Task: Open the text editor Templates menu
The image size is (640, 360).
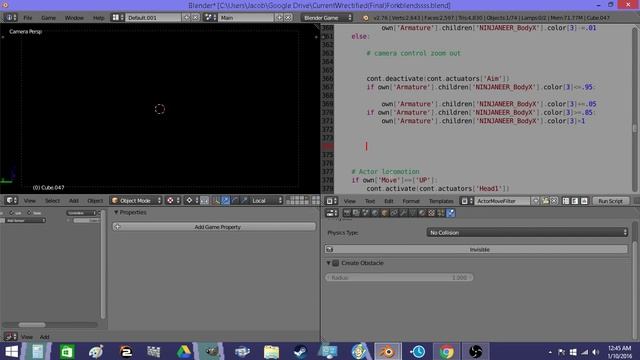Action: tap(441, 201)
